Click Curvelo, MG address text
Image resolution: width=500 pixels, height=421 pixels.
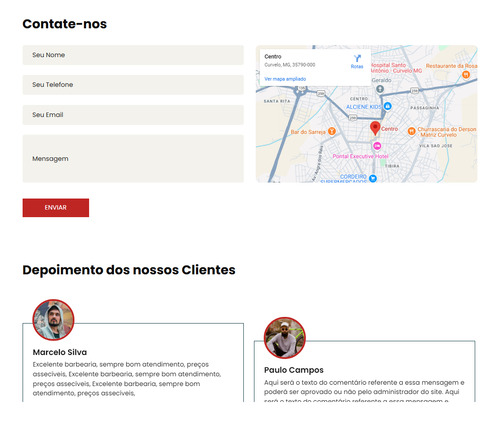(290, 65)
